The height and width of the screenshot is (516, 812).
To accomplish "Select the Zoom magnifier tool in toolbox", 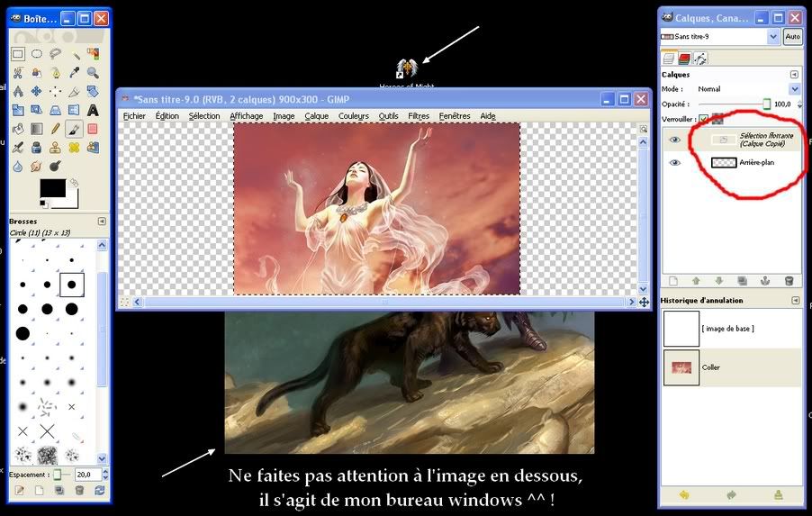I will point(93,73).
